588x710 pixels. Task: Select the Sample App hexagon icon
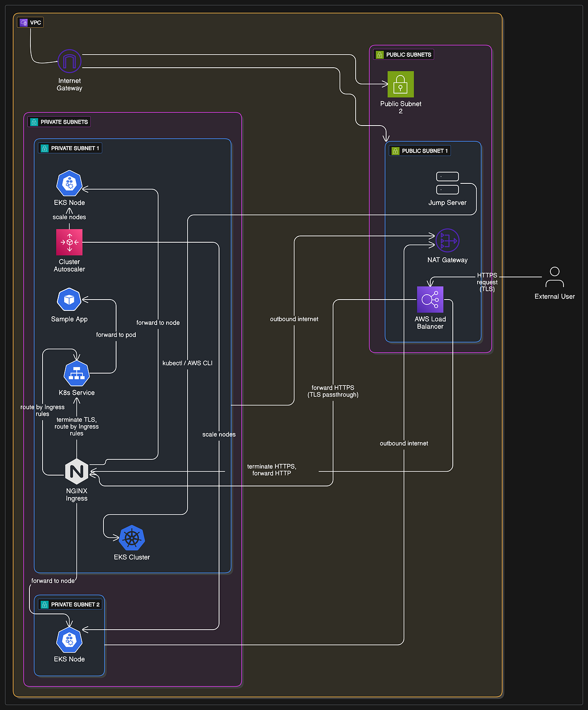[69, 299]
